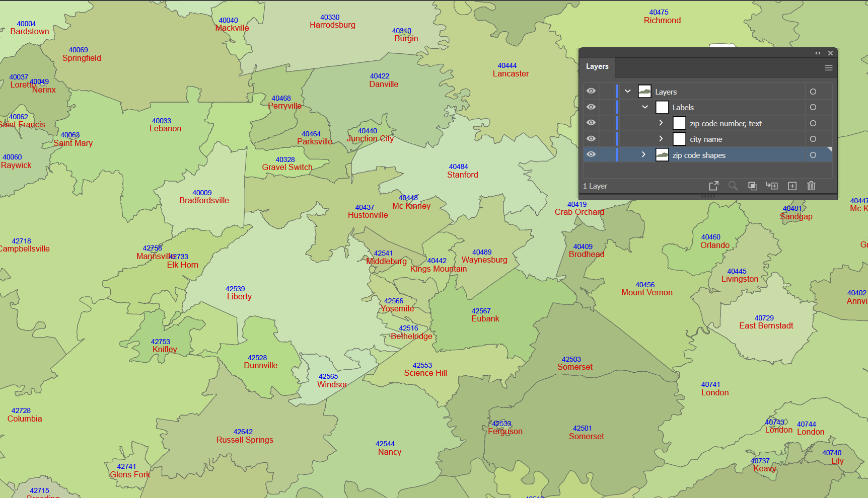This screenshot has width=868, height=498.
Task: Toggle lock column for Labels layer
Action: pos(607,107)
